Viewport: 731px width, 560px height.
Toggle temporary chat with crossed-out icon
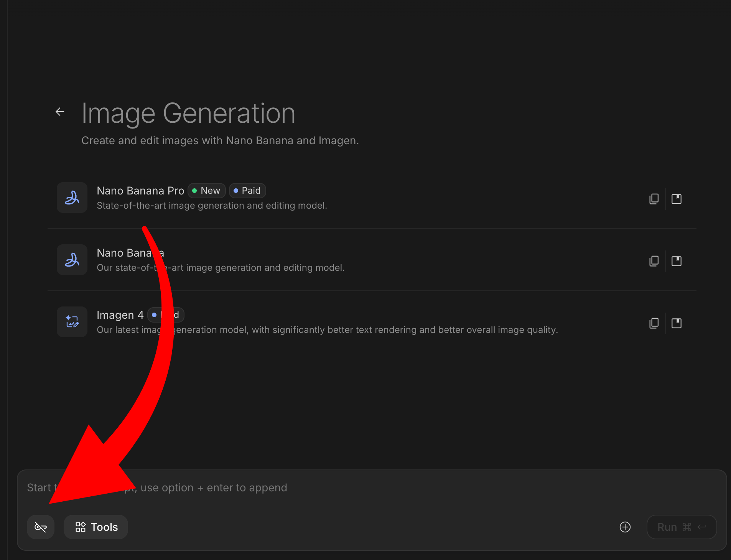click(41, 527)
